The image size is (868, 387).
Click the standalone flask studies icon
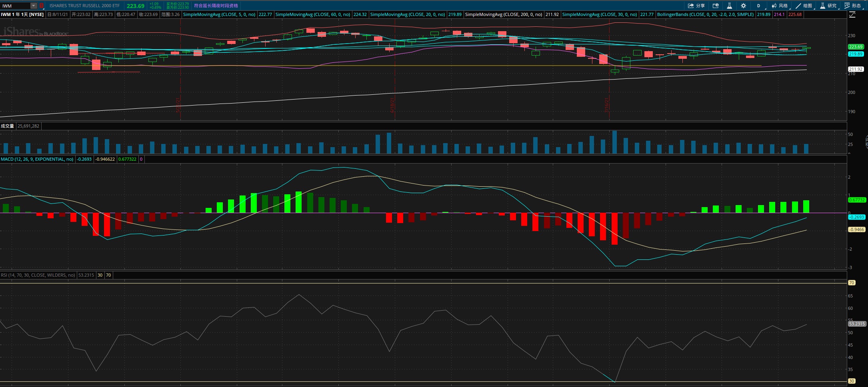(x=729, y=6)
